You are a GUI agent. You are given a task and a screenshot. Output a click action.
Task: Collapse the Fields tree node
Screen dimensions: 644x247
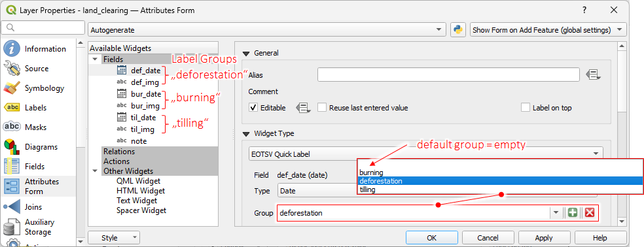(95, 59)
